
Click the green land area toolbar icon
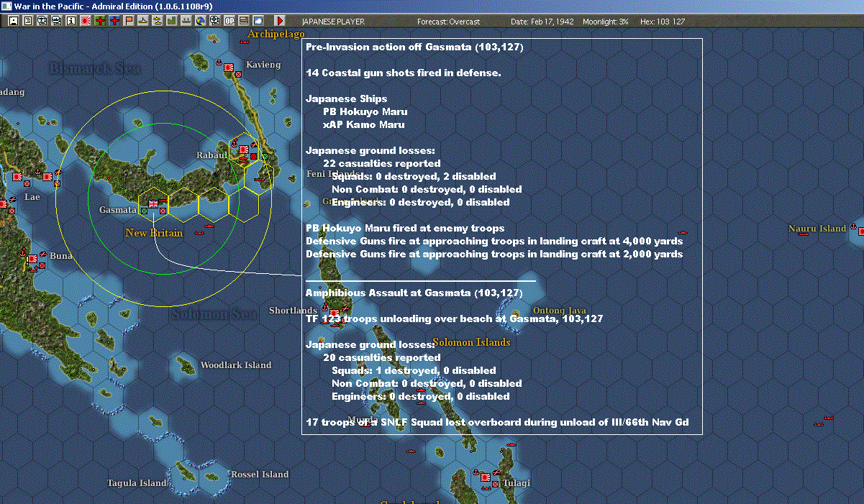172,22
